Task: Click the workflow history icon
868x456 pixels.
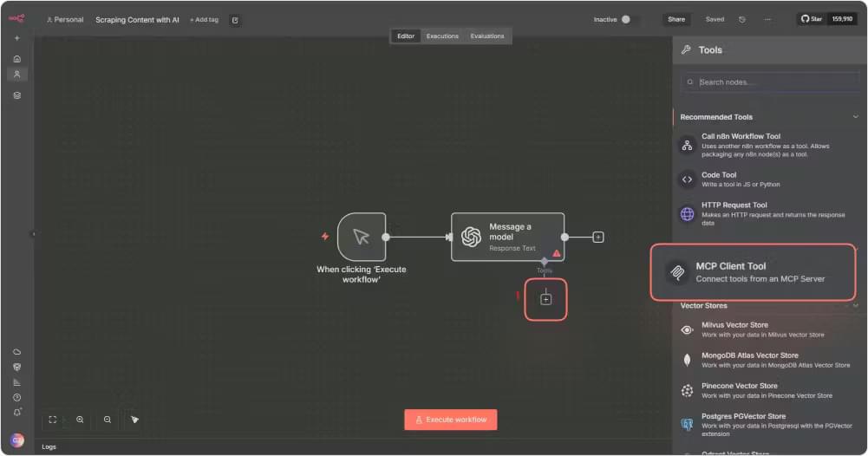Action: pyautogui.click(x=742, y=19)
